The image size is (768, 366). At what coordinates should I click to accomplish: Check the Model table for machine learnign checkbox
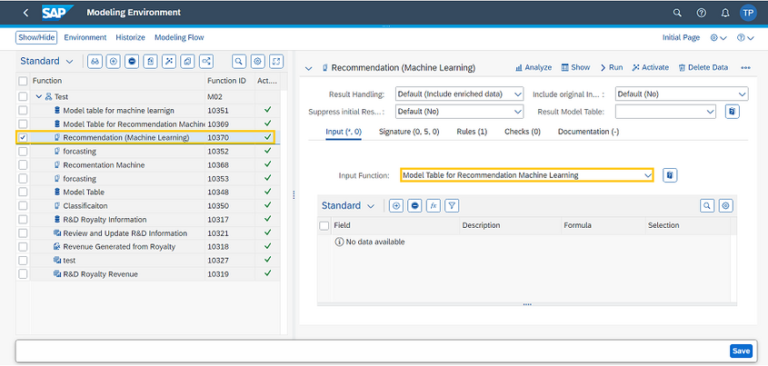[x=23, y=110]
